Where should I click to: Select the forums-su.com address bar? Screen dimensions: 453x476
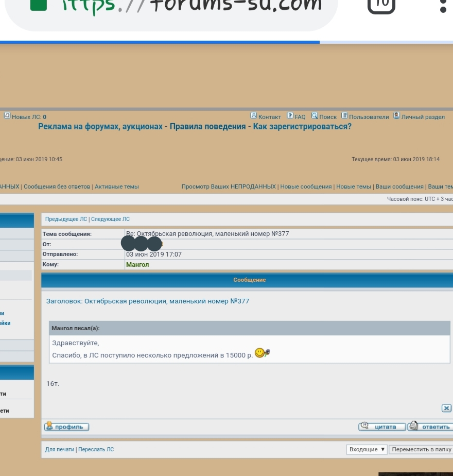click(171, 14)
